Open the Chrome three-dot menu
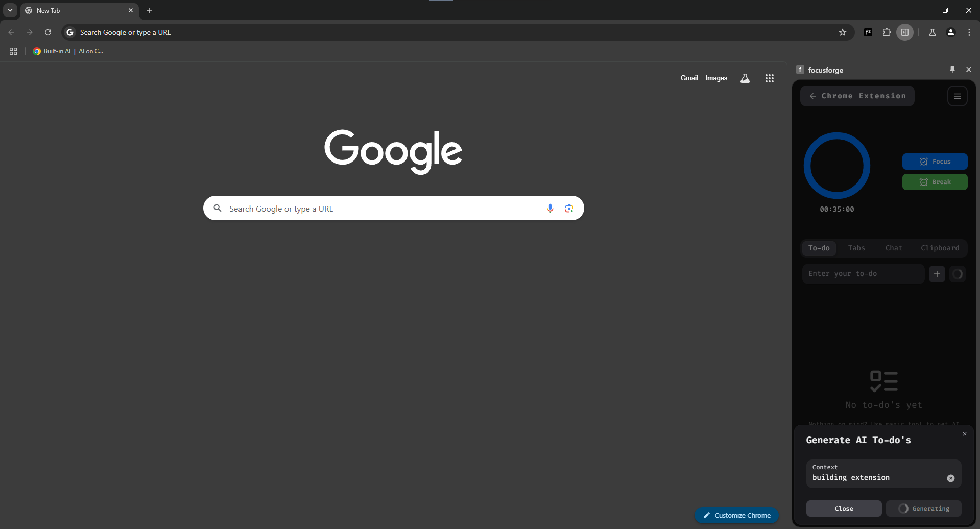980x529 pixels. (969, 32)
